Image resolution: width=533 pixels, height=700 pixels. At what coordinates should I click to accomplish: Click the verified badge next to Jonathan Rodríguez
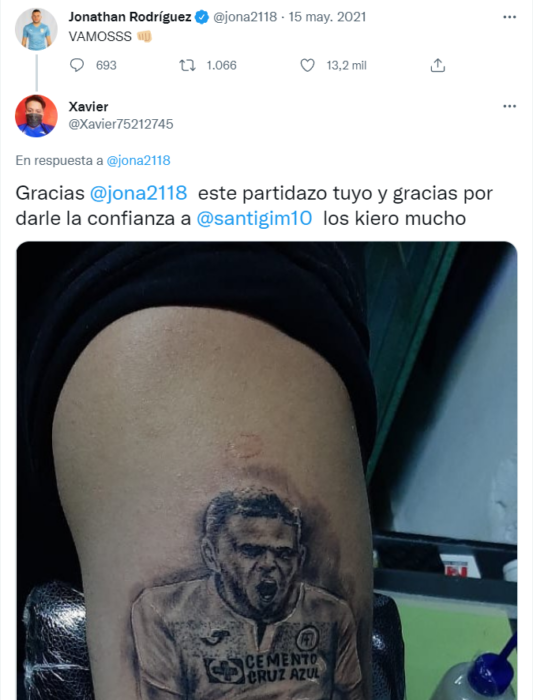pos(202,17)
